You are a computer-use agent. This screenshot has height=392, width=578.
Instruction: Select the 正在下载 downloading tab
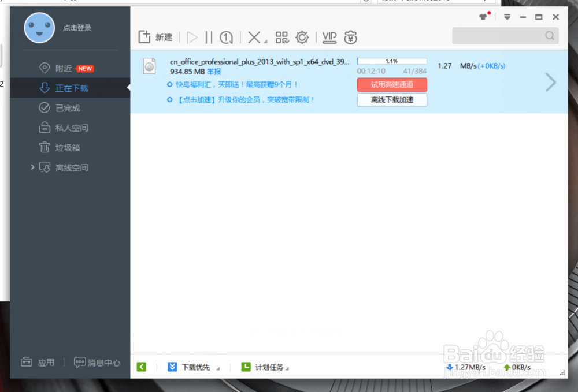tap(70, 88)
